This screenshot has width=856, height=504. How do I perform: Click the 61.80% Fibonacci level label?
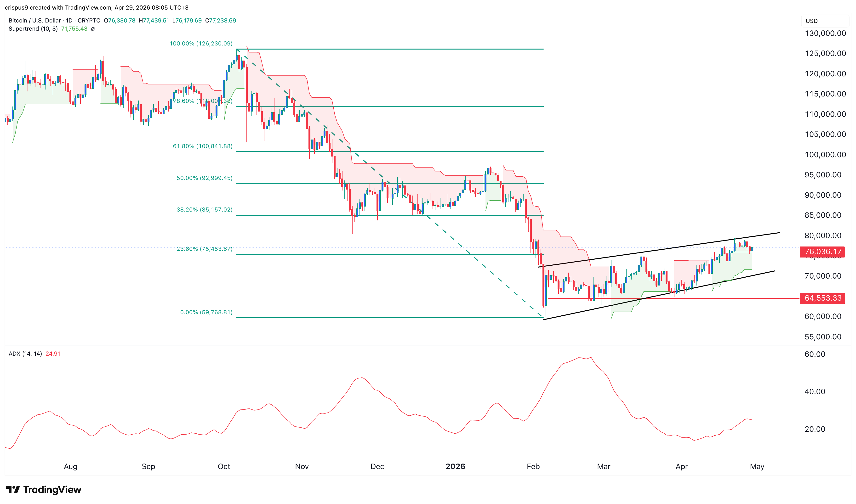[x=203, y=146]
